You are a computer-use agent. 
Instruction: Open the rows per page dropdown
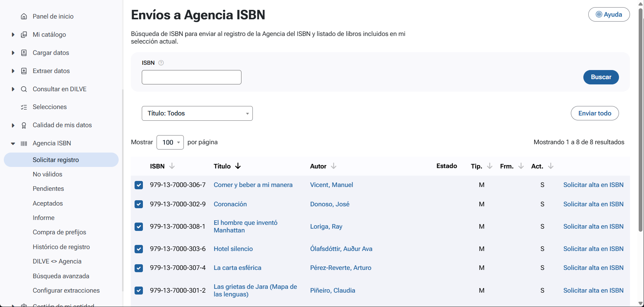pyautogui.click(x=170, y=142)
